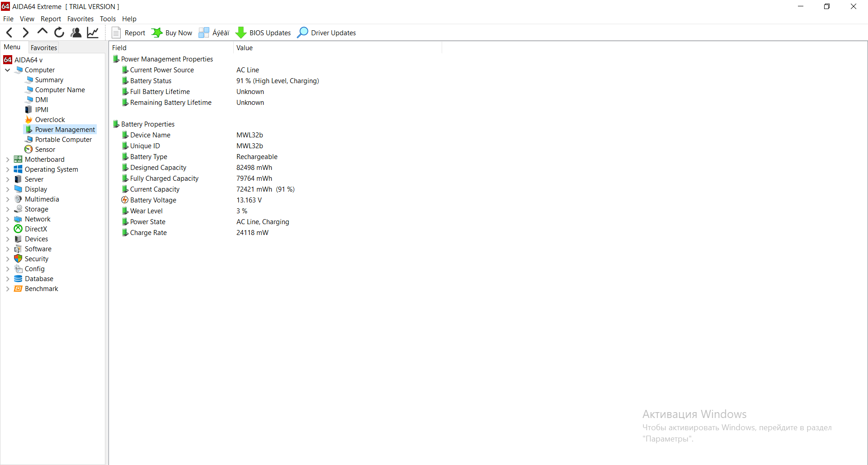Screen dimensions: 868x465
Task: Click the DirectX Xbox icon
Action: (18, 229)
